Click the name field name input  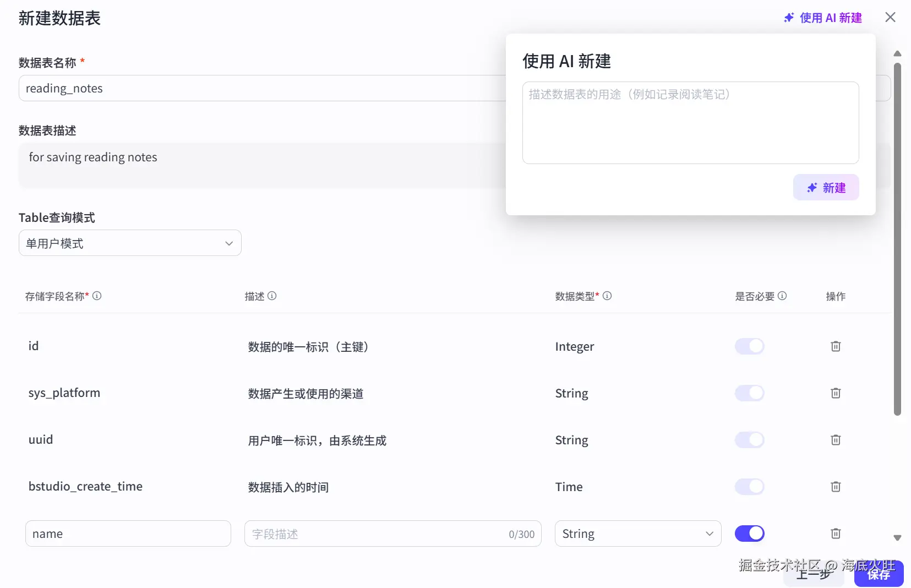pyautogui.click(x=128, y=533)
